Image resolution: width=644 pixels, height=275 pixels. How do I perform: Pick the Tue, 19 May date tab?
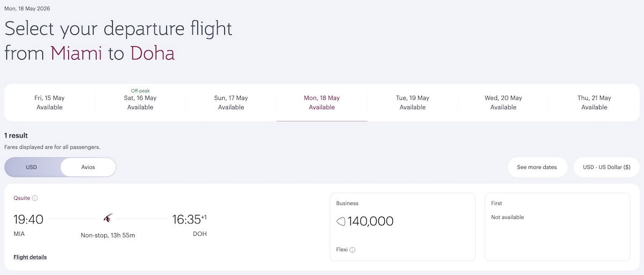(413, 103)
